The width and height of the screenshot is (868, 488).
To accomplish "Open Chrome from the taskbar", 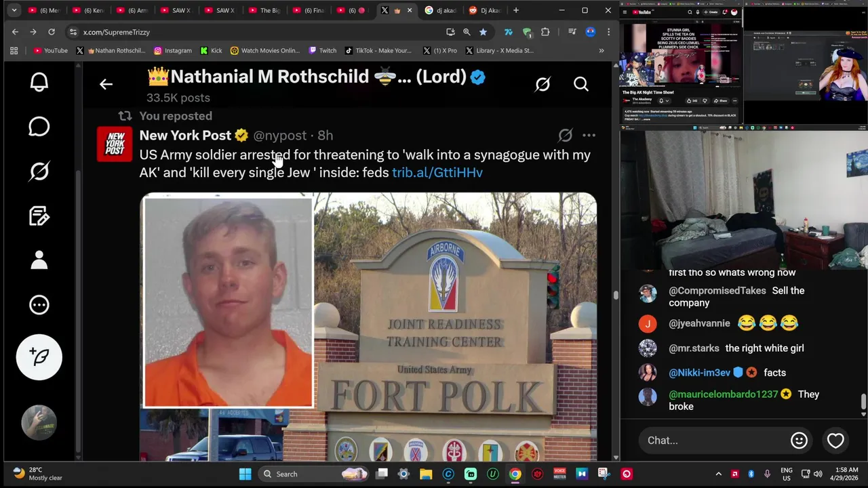I will click(x=515, y=474).
